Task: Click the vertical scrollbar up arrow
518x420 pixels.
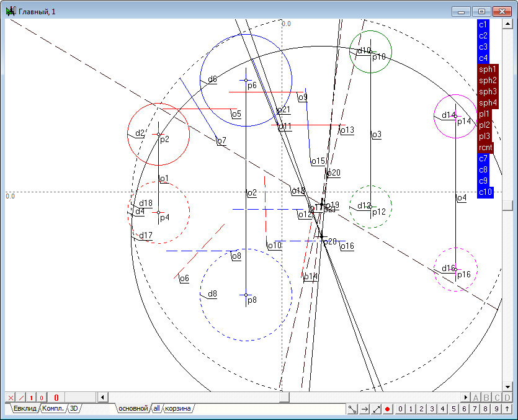Action: tap(507, 24)
